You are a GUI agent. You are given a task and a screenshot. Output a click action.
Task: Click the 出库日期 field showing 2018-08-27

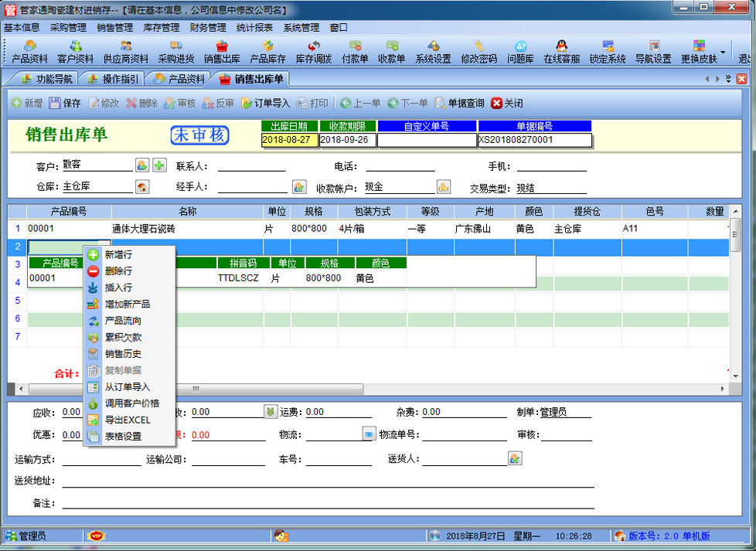tap(290, 140)
